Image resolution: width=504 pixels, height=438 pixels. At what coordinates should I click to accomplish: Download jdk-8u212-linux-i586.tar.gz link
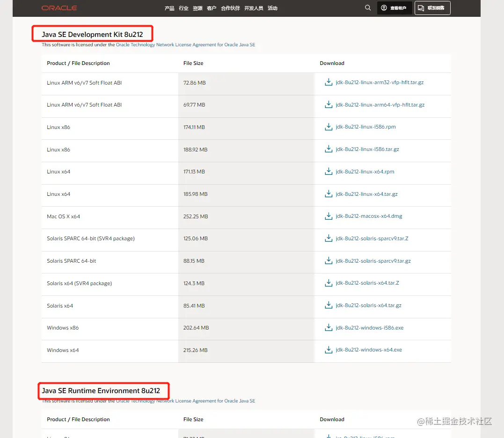(367, 149)
